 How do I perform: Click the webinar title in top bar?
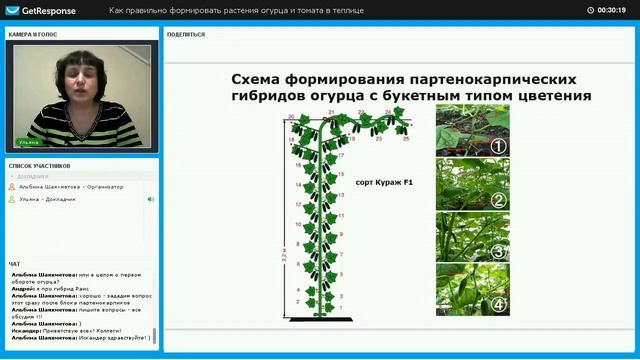236,11
